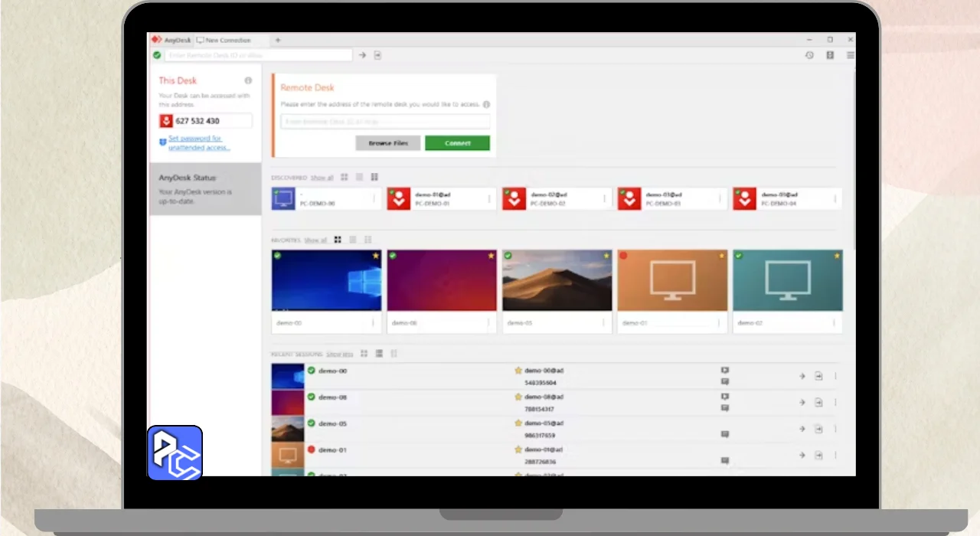This screenshot has height=536, width=980.
Task: Click the green Connect button
Action: pyautogui.click(x=457, y=143)
